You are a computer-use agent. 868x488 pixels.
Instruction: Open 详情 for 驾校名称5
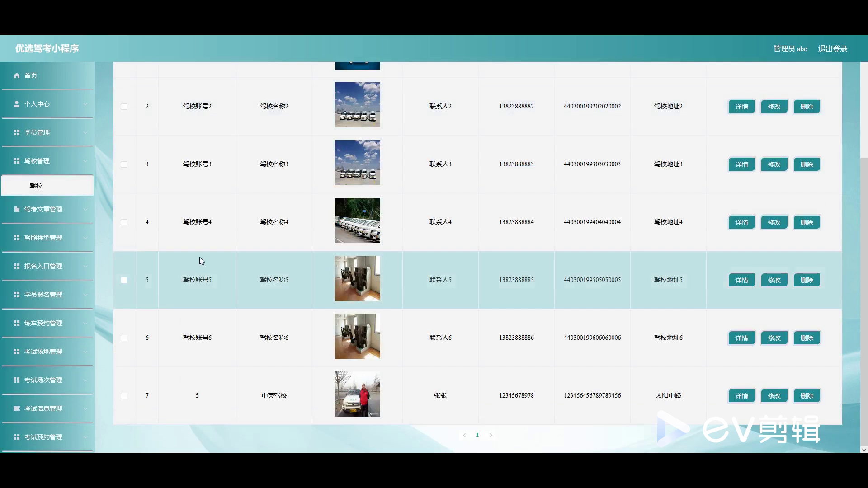click(741, 280)
